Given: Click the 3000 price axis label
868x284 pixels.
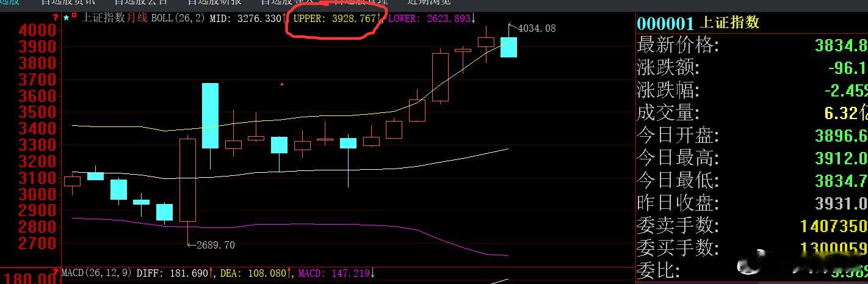Looking at the screenshot, I should (x=37, y=194).
